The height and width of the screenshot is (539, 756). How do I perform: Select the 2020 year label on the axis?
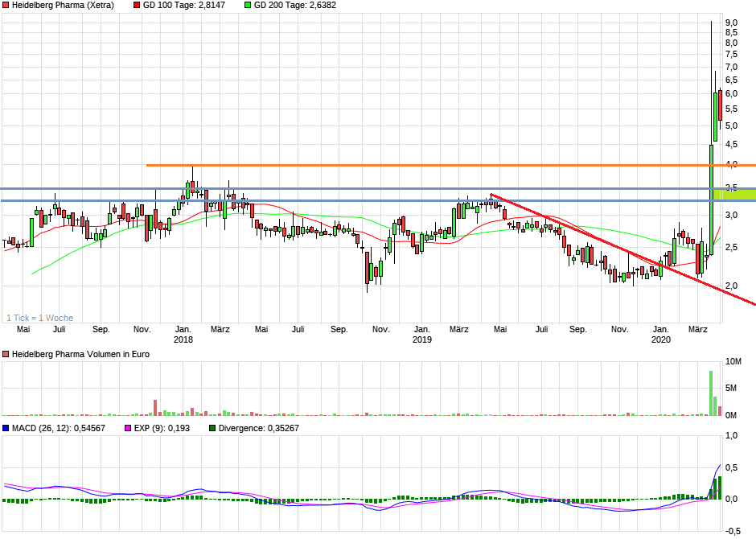click(x=659, y=339)
